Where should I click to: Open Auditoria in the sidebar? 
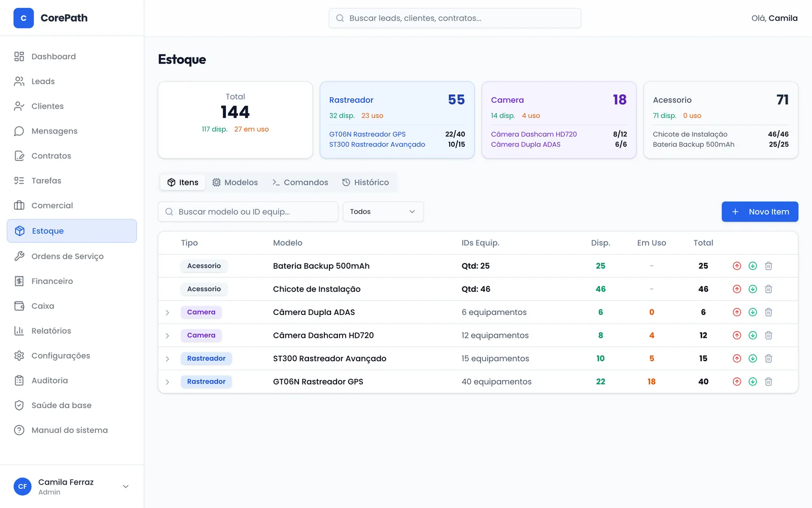pos(72,380)
